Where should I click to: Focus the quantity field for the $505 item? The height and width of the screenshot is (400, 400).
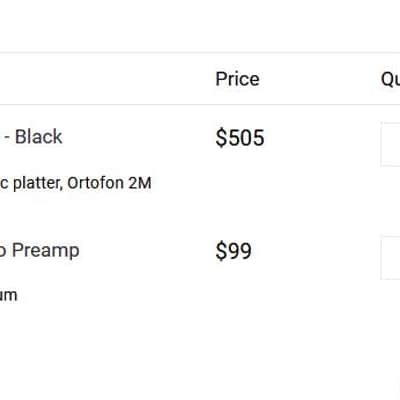(390, 144)
